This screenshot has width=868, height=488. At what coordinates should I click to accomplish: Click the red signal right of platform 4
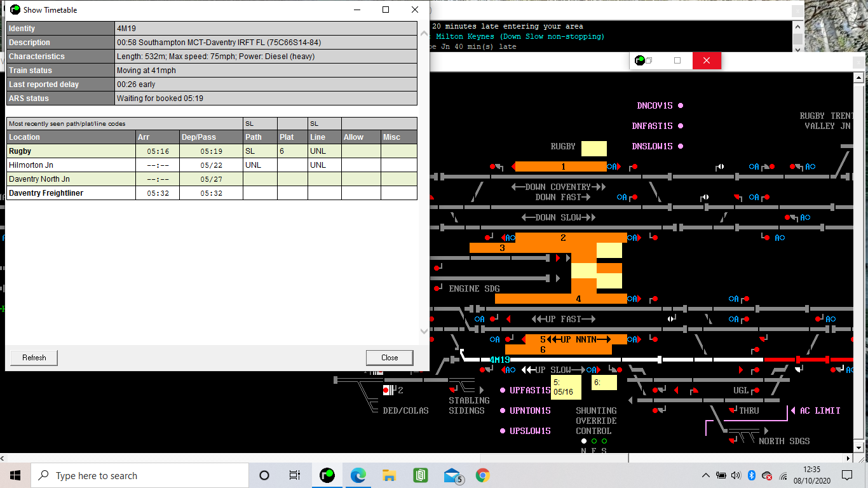(x=654, y=299)
